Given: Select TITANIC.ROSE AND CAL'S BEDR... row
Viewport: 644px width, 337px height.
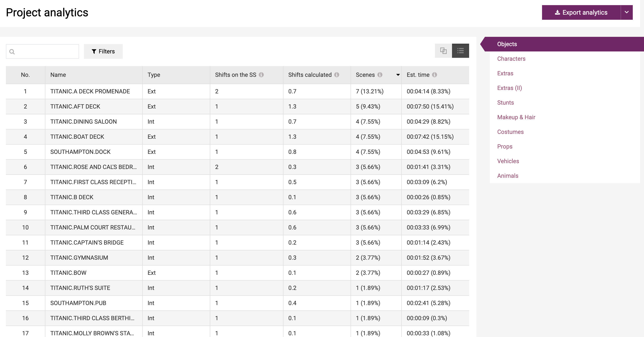Looking at the screenshot, I should click(238, 167).
